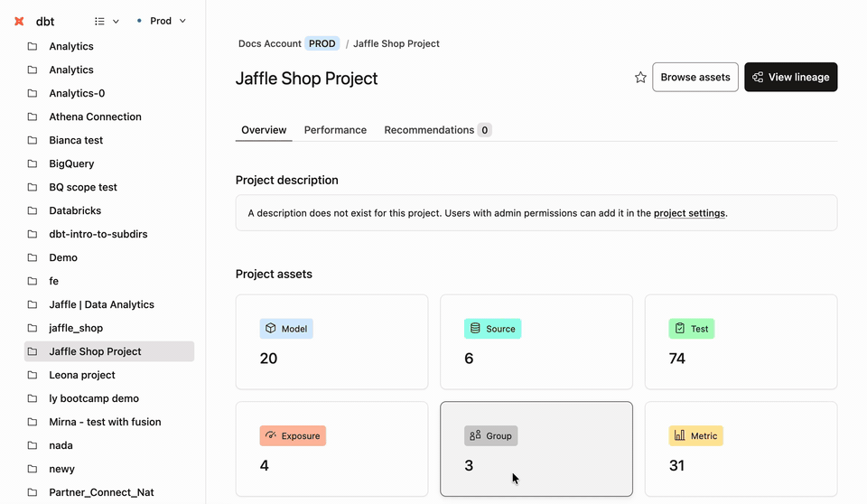Screen dimensions: 867x504
Task: Click the Test count 74
Action: pyautogui.click(x=677, y=359)
